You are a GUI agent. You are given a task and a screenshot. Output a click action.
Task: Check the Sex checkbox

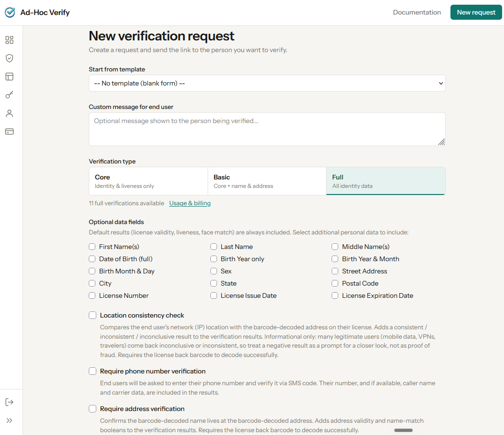pos(214,271)
